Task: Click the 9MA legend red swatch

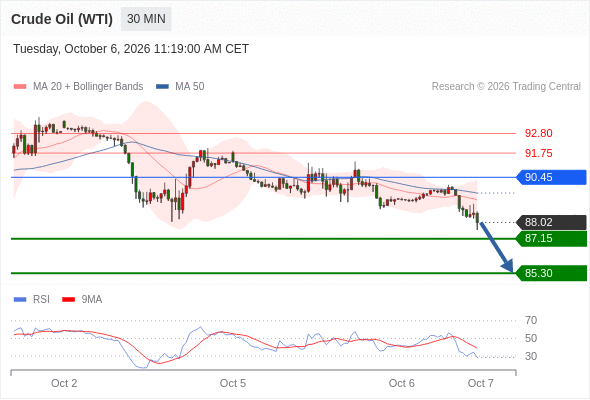Action: pos(68,300)
